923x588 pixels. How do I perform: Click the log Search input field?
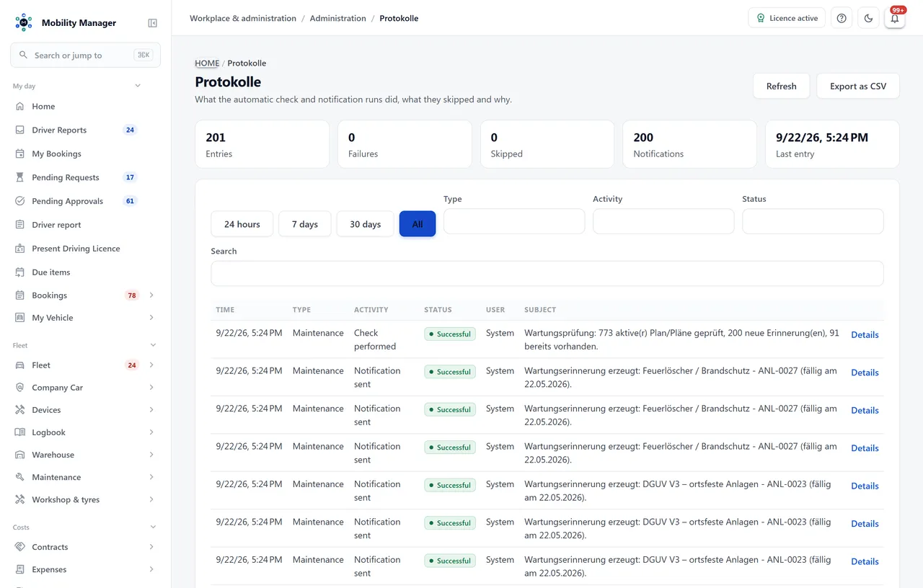[547, 274]
